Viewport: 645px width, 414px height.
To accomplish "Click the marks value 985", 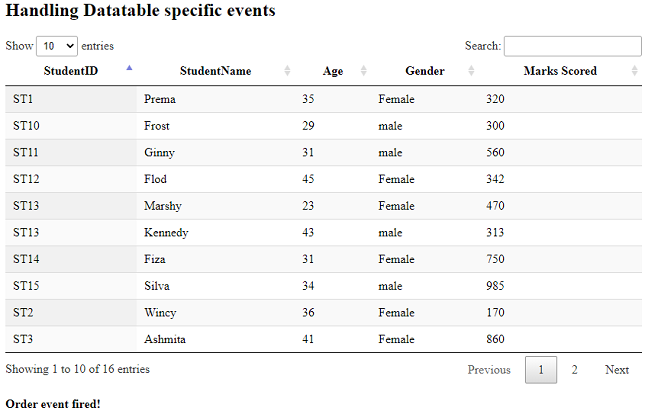I will coord(495,286).
